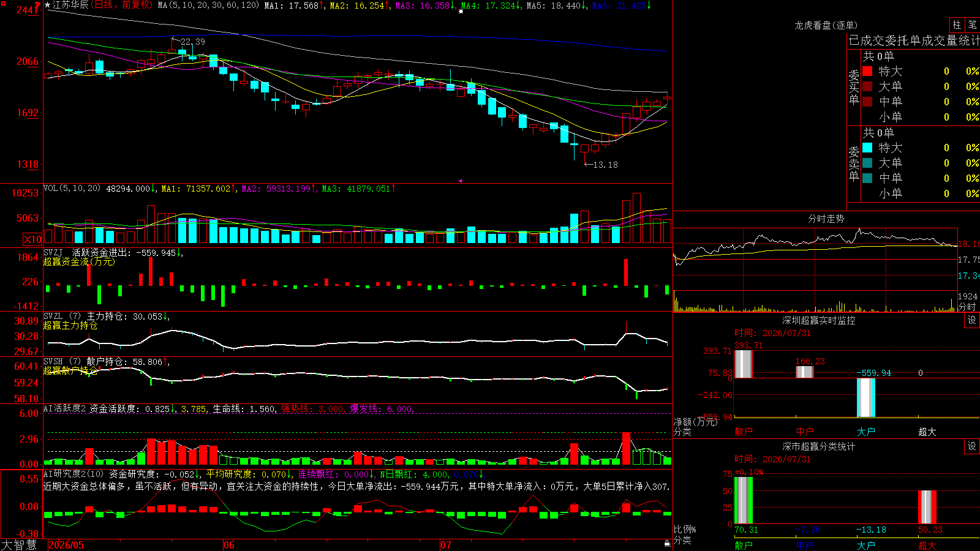Click the 已成交委托单成交量统计 header
The image size is (980, 551).
tap(914, 40)
